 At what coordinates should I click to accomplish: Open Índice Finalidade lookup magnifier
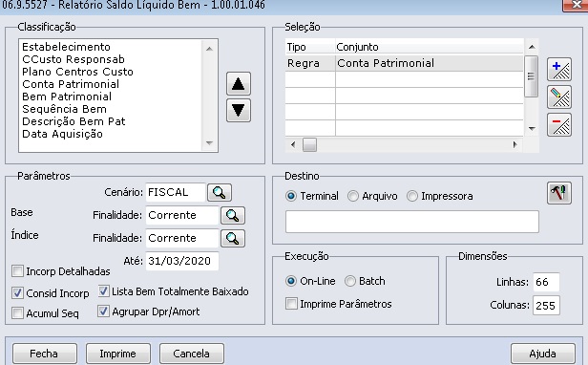(x=233, y=238)
